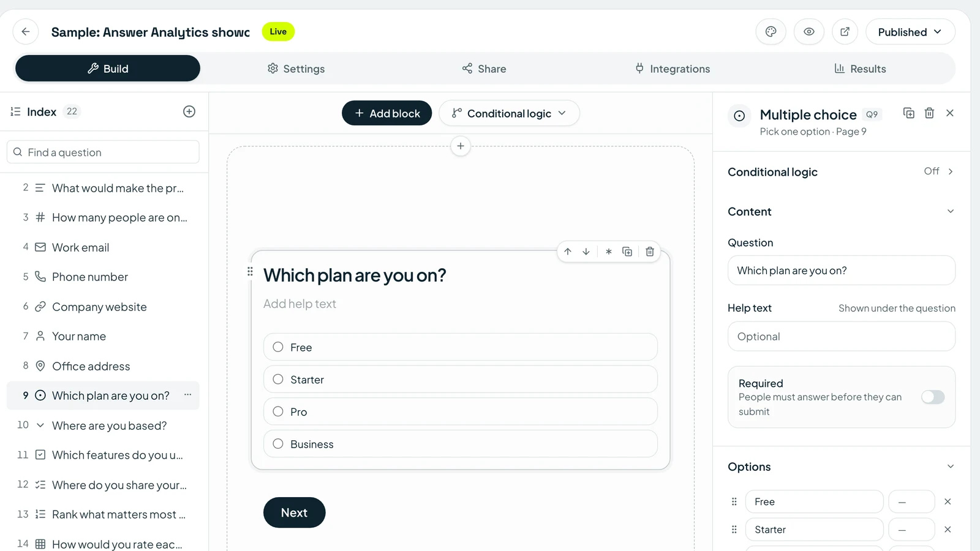Click the Multiple choice type icon
The width and height of the screenshot is (980, 551).
739,116
